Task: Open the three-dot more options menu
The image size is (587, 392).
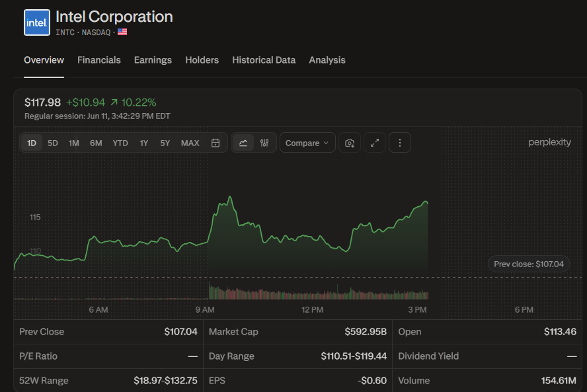Action: [400, 143]
